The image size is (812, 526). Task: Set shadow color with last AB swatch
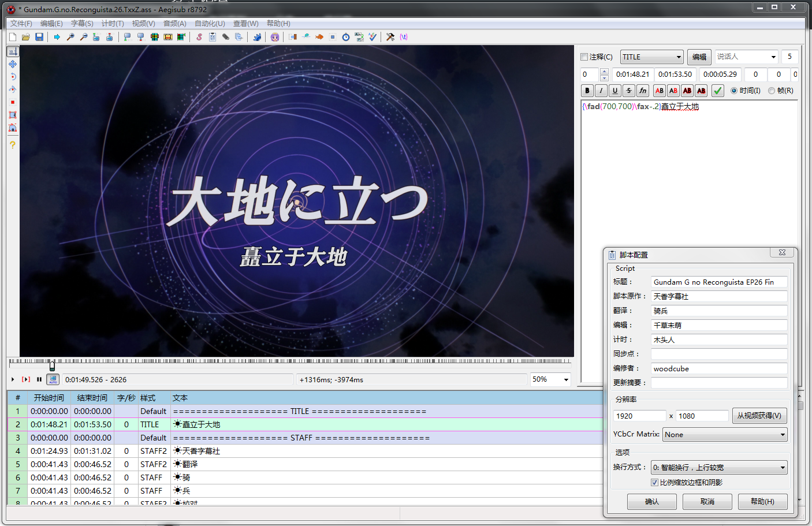[701, 91]
